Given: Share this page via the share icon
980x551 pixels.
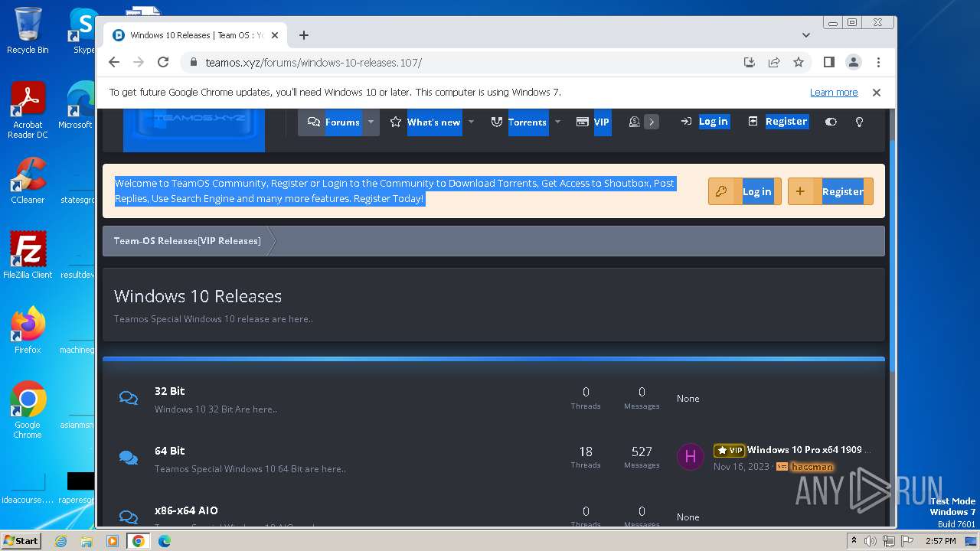Looking at the screenshot, I should point(774,62).
